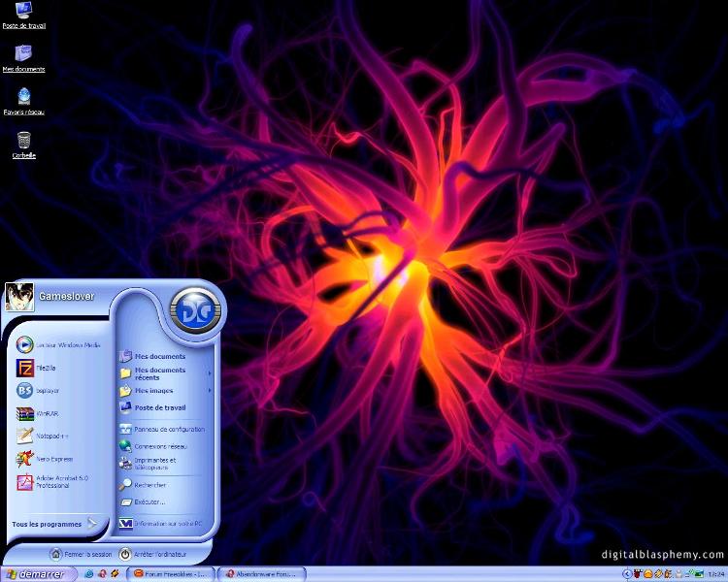Click the brown beetle tray icon
The width and height of the screenshot is (728, 582).
(x=668, y=574)
